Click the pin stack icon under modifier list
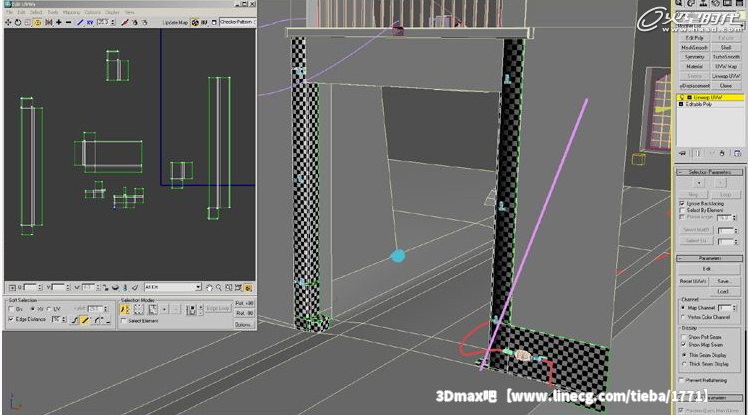The image size is (748, 415). 682,154
